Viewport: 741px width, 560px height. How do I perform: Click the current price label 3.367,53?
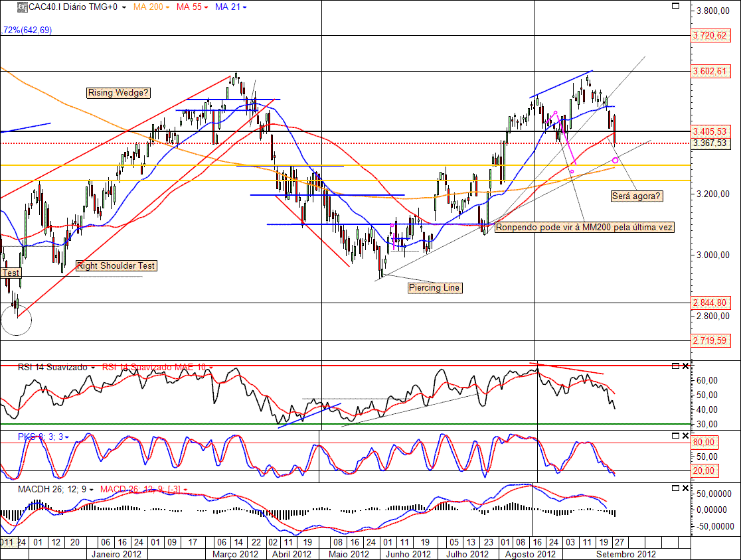[710, 143]
